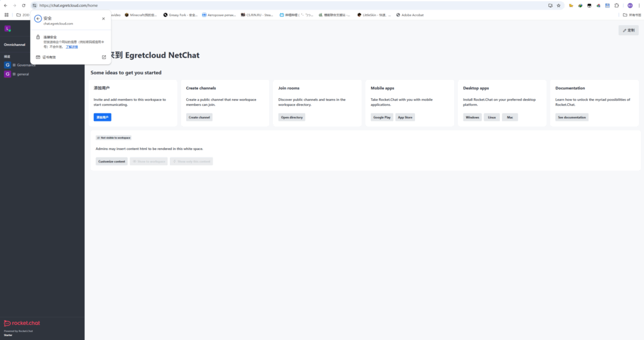Click the Windows desktop app button
The width and height of the screenshot is (644, 340).
point(472,117)
